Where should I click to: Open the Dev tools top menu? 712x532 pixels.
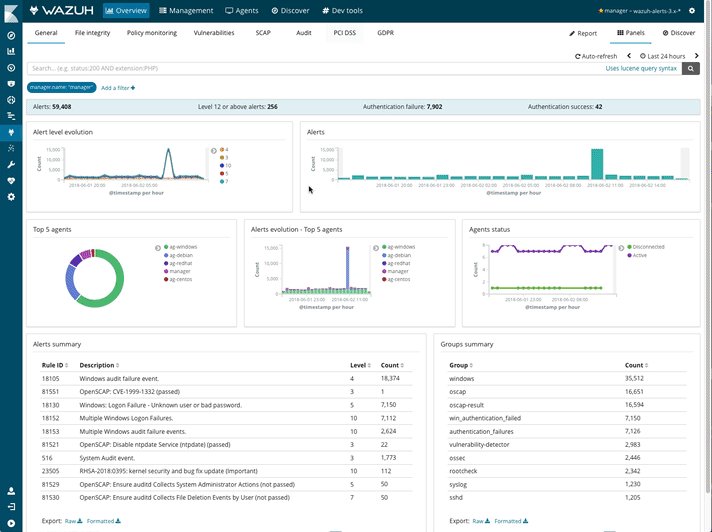[342, 10]
